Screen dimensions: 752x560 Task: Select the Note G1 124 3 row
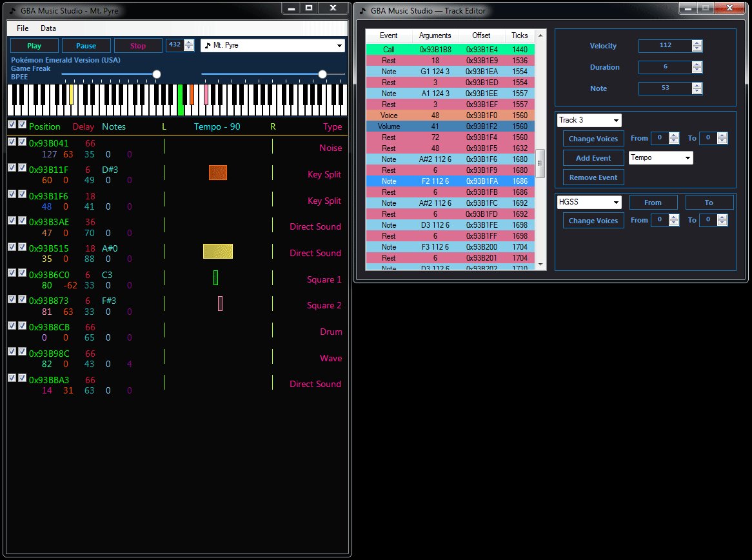(450, 72)
